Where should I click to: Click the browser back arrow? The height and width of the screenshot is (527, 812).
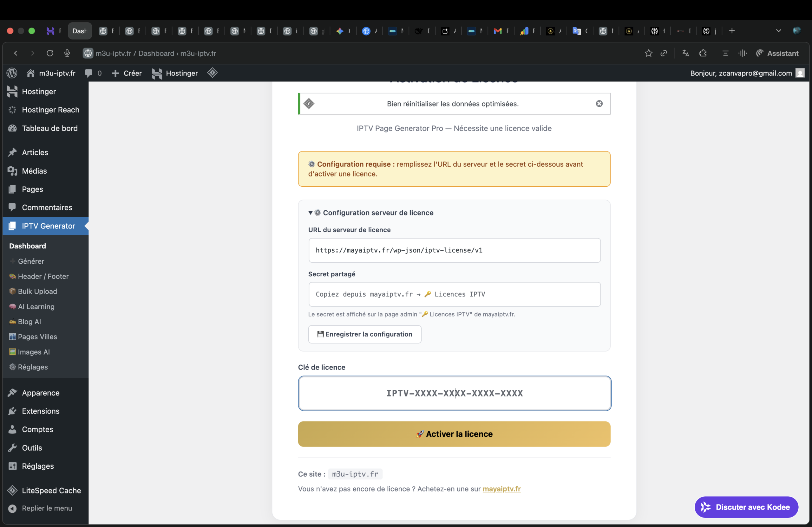pos(16,53)
